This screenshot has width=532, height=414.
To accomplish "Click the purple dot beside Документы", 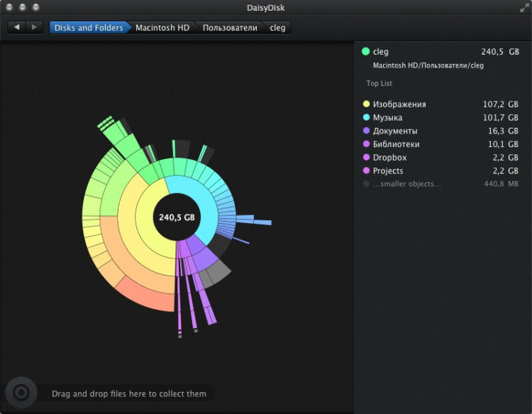I will [x=366, y=131].
